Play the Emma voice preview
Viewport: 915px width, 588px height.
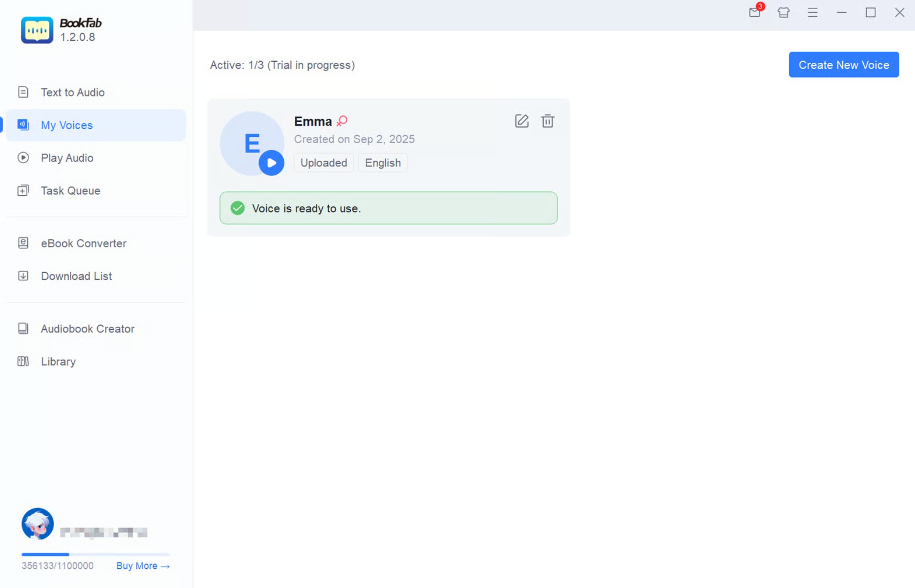click(x=271, y=163)
